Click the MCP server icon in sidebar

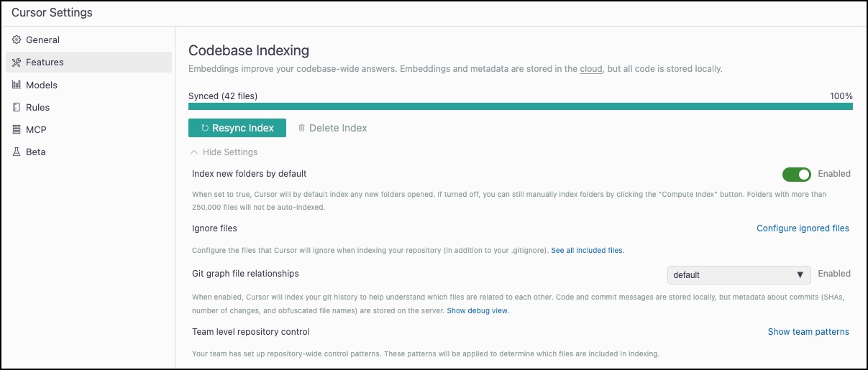[x=17, y=129]
